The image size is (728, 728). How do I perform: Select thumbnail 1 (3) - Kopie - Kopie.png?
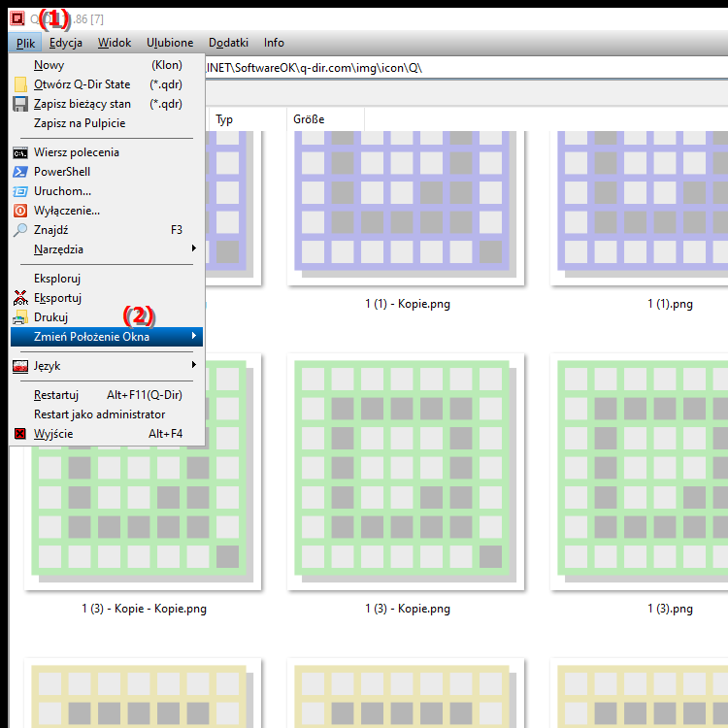pos(143,518)
